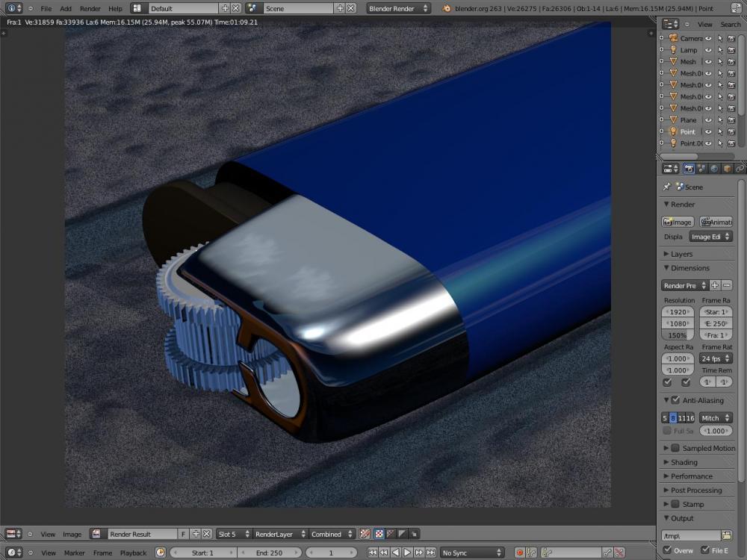Screen dimensions: 747x560
Task: Open the Object properties cube icon
Action: (x=727, y=169)
